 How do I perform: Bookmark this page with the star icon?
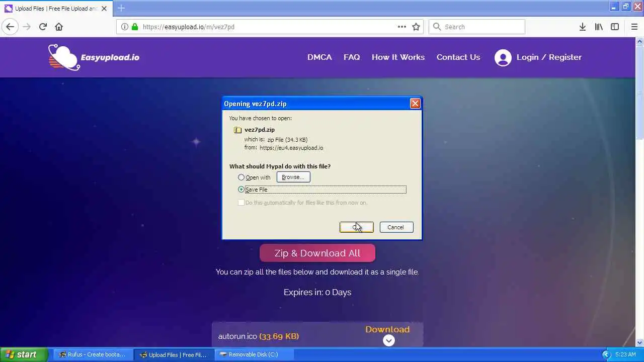pos(416,27)
